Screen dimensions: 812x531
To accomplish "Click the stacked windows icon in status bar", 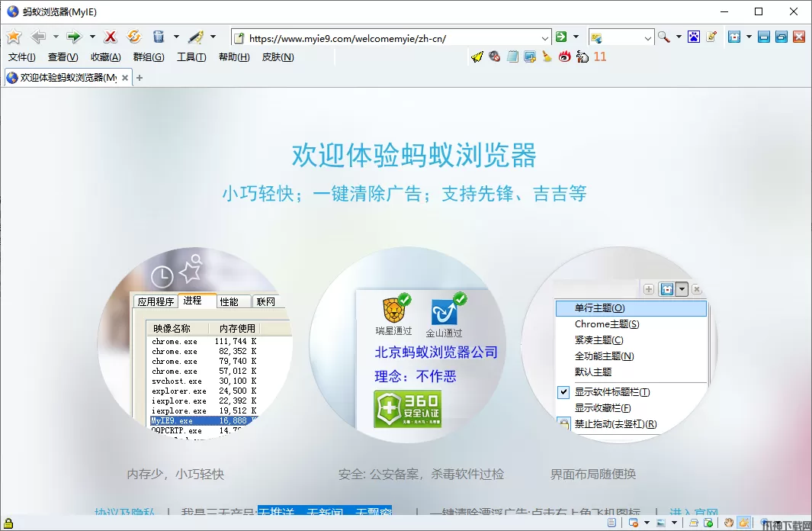I will 694,523.
